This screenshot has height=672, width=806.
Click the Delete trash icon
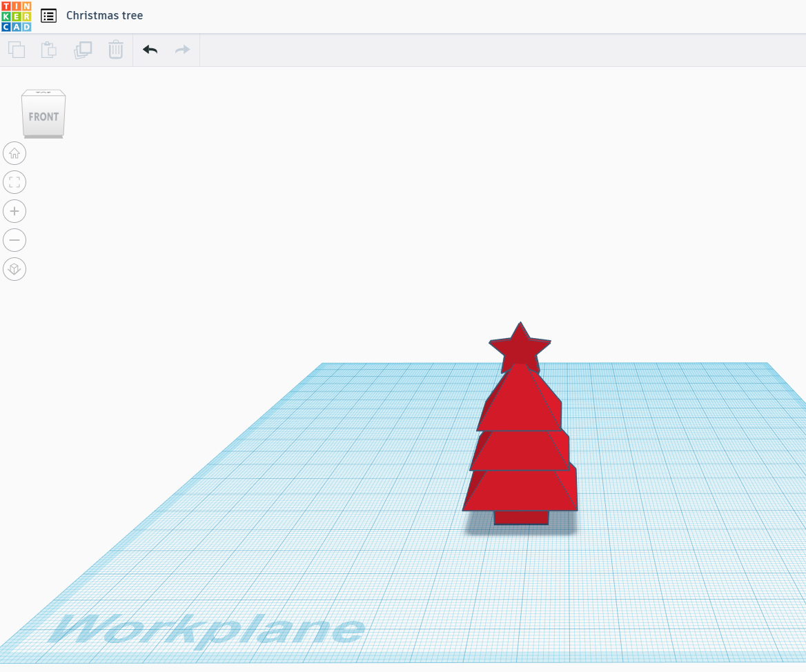tap(115, 50)
